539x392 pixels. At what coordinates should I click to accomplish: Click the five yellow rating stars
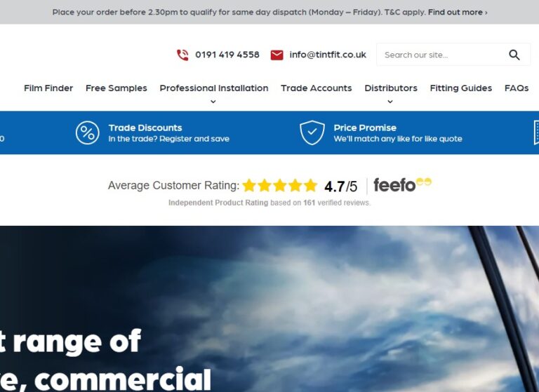279,186
